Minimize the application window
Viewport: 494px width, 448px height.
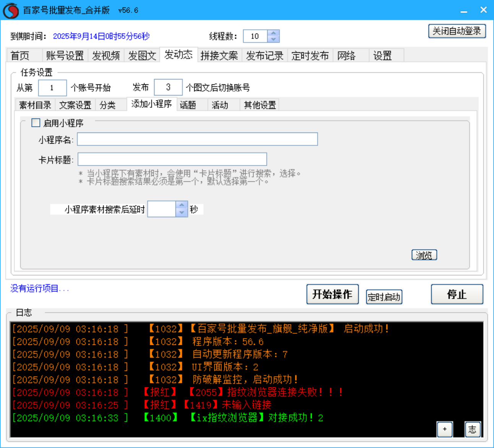coord(464,11)
